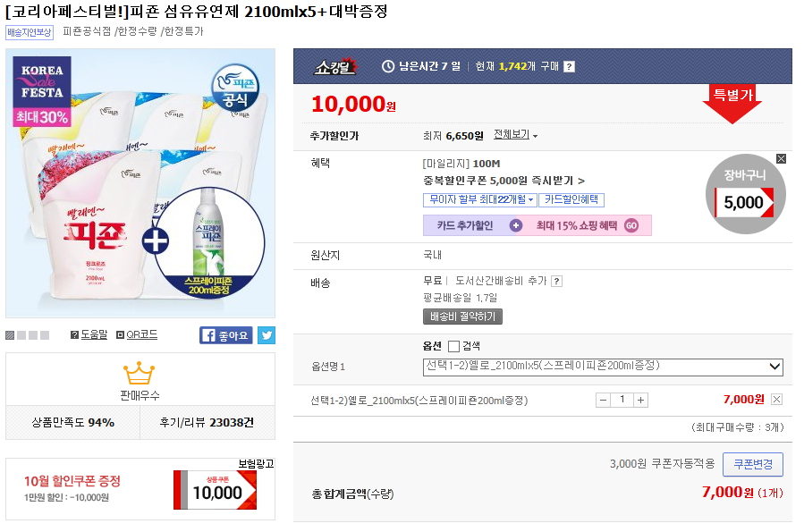Click GO icon on 카드 추가할인 banner
The height and width of the screenshot is (532, 804).
[631, 225]
